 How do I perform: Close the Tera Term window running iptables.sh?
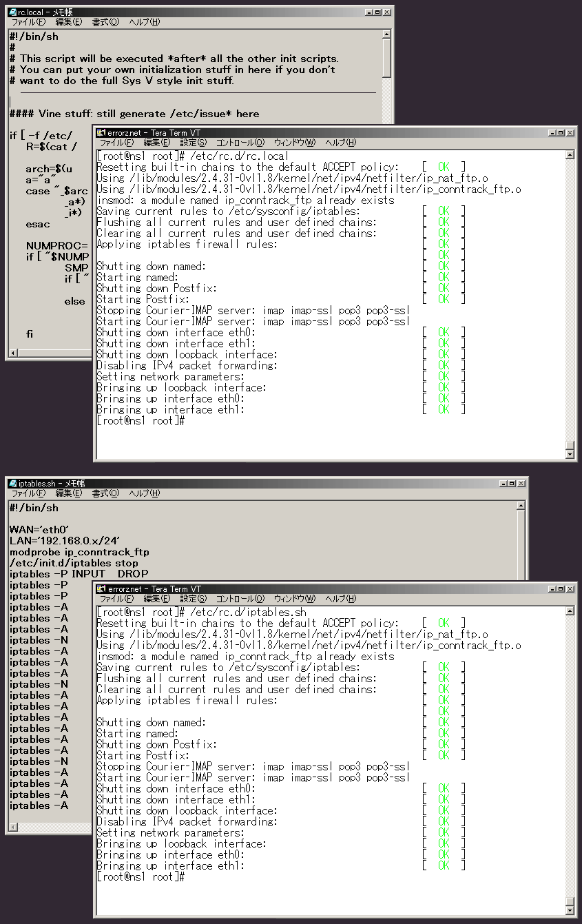click(x=570, y=588)
